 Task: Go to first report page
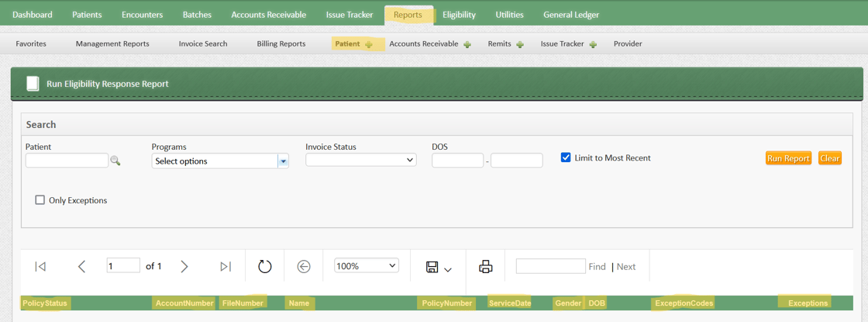(x=40, y=267)
